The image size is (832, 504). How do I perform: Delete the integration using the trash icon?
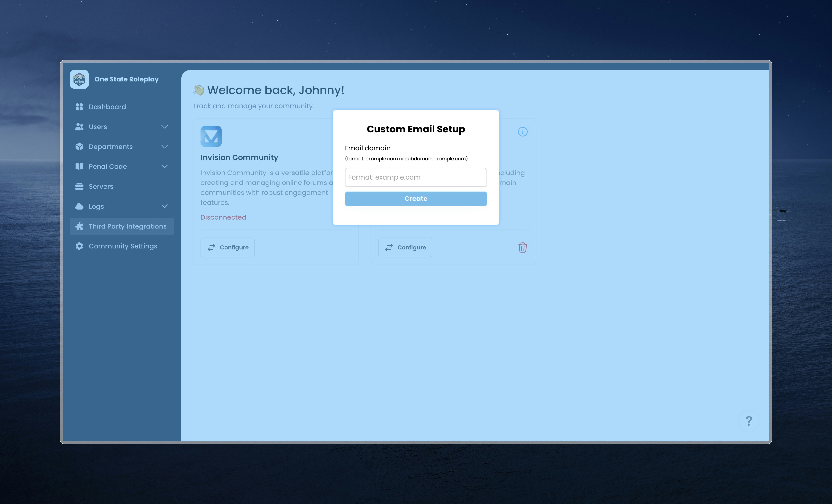(x=523, y=247)
